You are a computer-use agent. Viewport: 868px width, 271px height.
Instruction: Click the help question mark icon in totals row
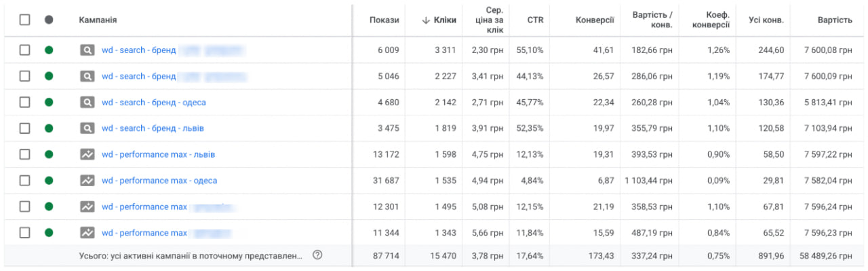coord(317,255)
